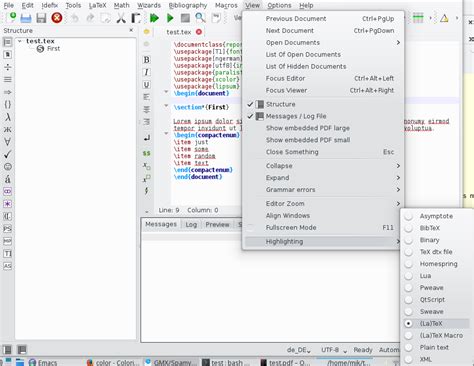Select First section in structure tree
This screenshot has height=366, width=474.
(53, 49)
